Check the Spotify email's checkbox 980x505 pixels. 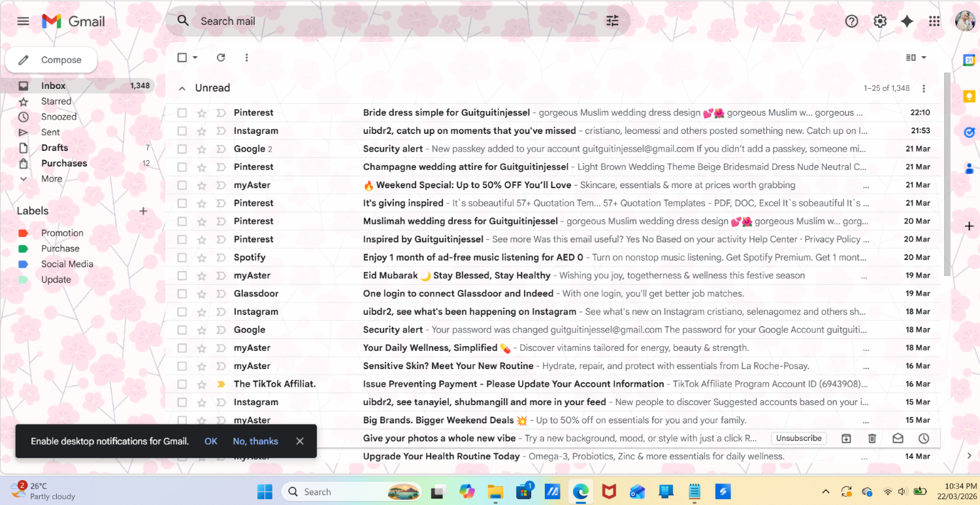182,257
